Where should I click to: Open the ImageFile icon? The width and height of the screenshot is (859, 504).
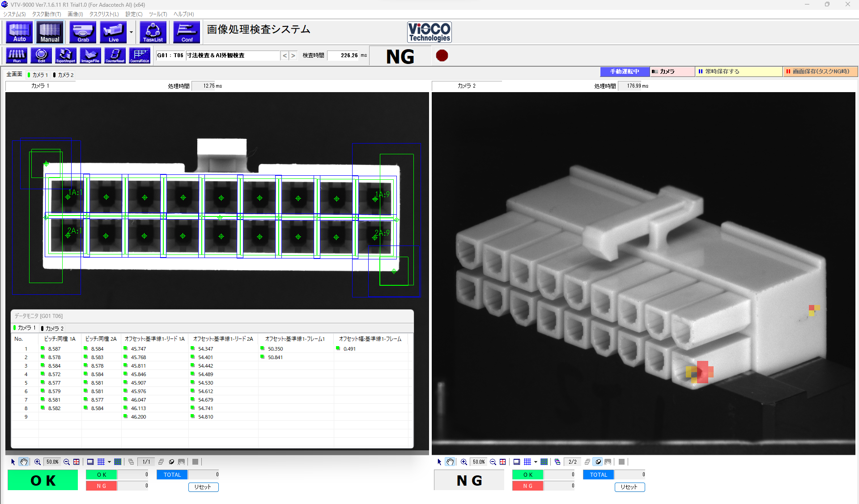click(90, 55)
